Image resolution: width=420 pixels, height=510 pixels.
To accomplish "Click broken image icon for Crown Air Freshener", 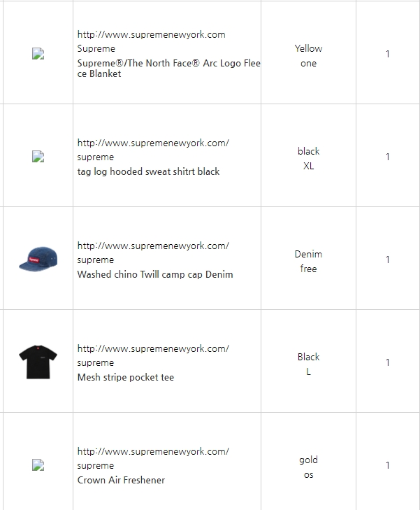I will [38, 465].
